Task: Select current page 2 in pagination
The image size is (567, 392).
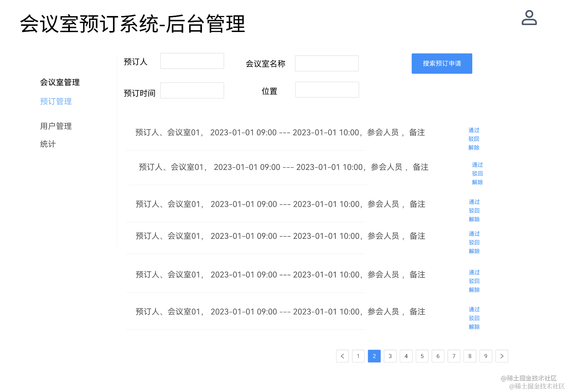Action: click(374, 356)
